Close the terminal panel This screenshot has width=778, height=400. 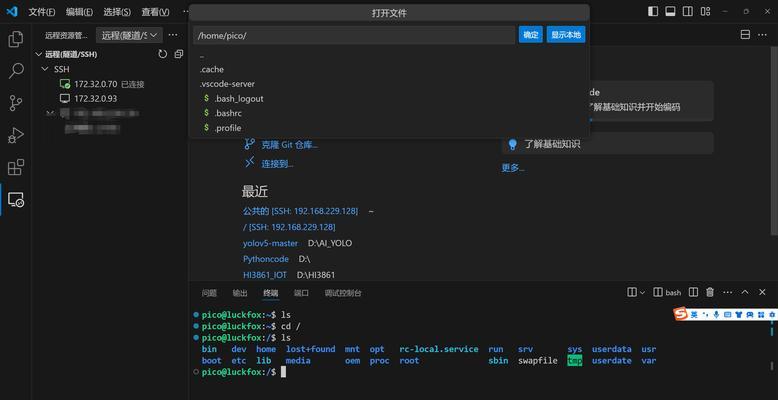click(x=762, y=292)
